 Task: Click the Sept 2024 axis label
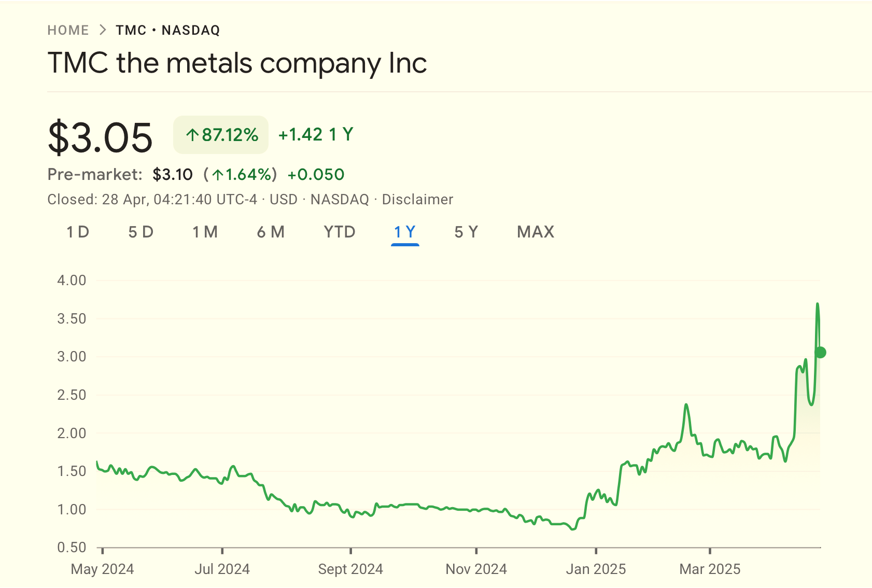350,569
